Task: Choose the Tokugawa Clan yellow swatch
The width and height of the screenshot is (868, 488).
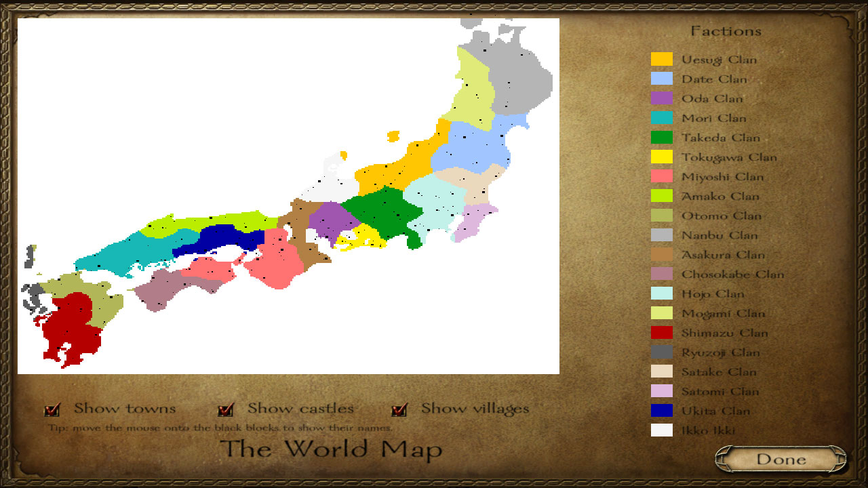Action: (661, 157)
